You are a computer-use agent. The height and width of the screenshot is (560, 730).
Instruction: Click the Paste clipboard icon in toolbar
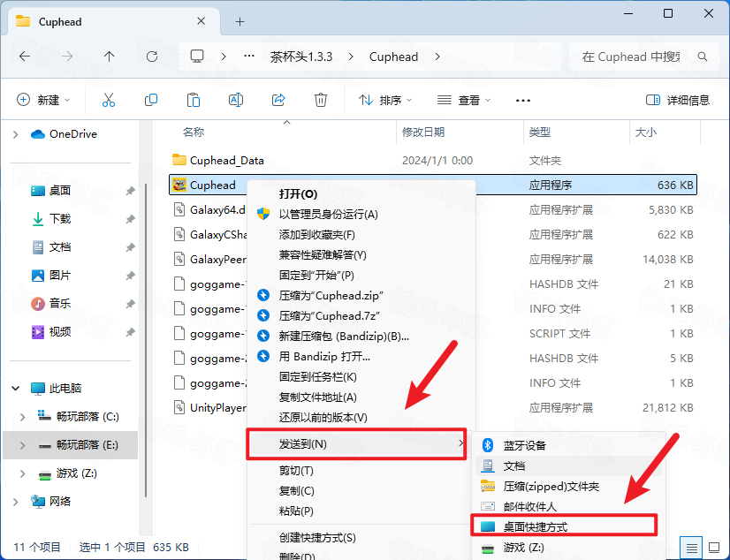(194, 100)
